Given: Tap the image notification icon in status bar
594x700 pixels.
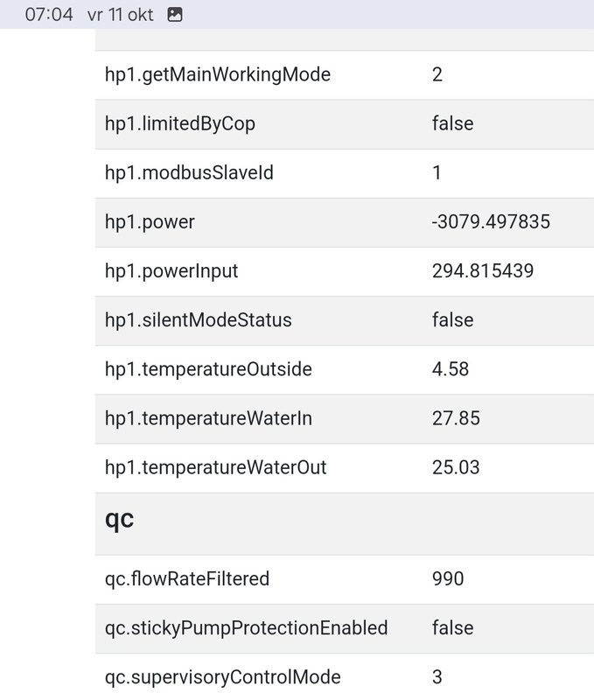Looking at the screenshot, I should pyautogui.click(x=175, y=14).
